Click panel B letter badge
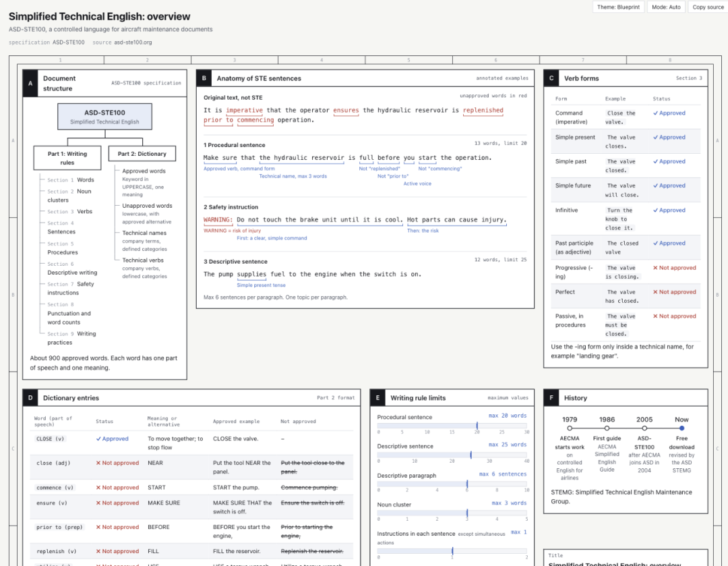 tap(204, 78)
